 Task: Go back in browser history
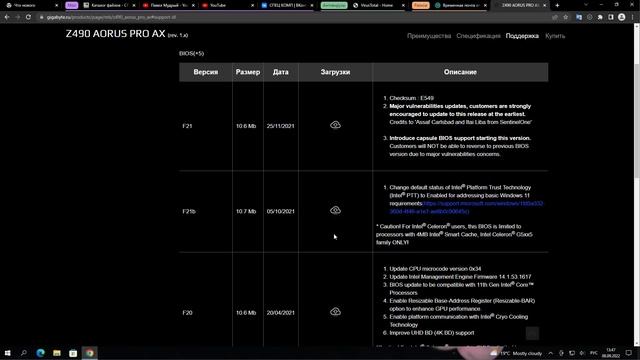point(7,17)
